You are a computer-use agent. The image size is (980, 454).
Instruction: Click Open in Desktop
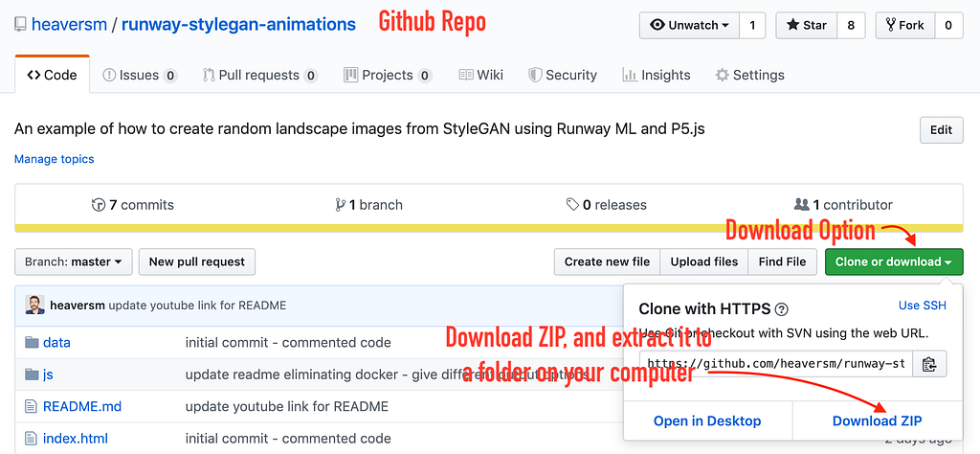707,420
